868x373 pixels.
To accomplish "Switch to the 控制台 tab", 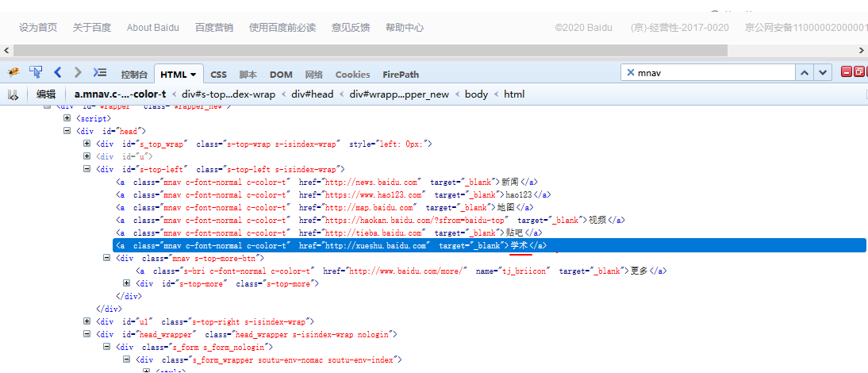I will point(135,74).
